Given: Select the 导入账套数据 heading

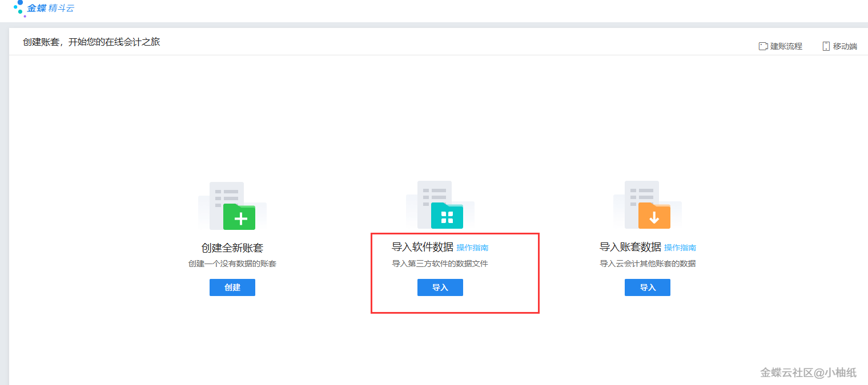Looking at the screenshot, I should (630, 247).
